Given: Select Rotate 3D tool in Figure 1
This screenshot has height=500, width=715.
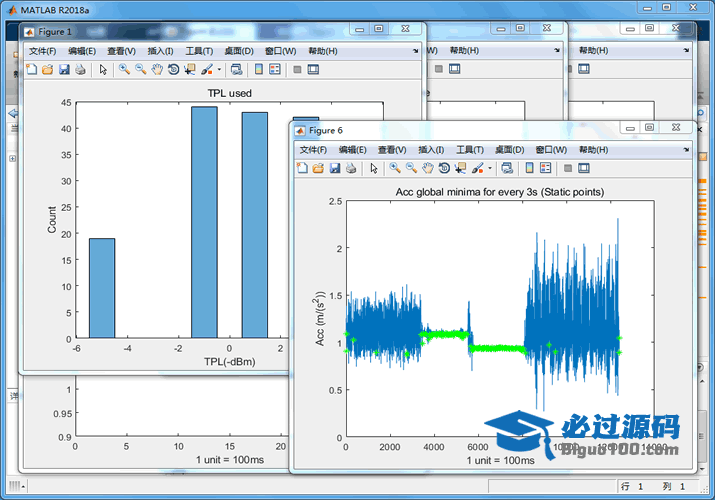Looking at the screenshot, I should tap(173, 69).
